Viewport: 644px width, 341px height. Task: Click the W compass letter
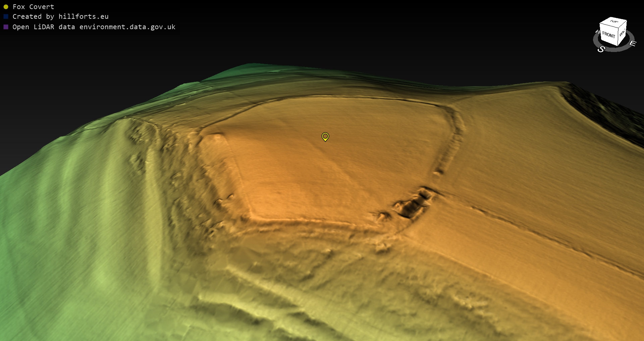click(597, 32)
